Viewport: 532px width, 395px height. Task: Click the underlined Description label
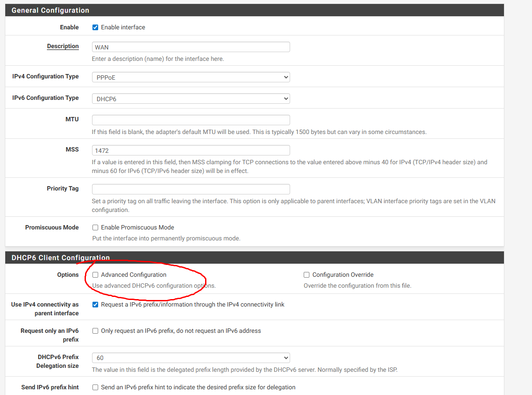point(63,46)
